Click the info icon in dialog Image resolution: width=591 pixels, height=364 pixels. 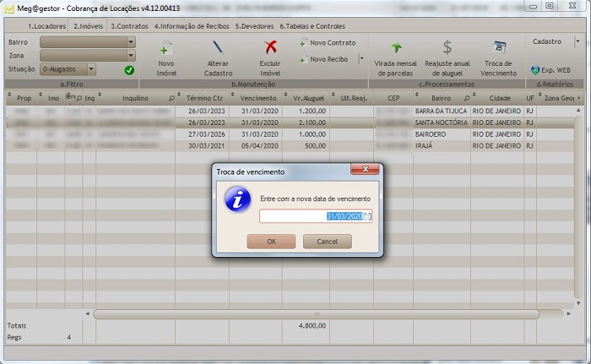click(237, 199)
